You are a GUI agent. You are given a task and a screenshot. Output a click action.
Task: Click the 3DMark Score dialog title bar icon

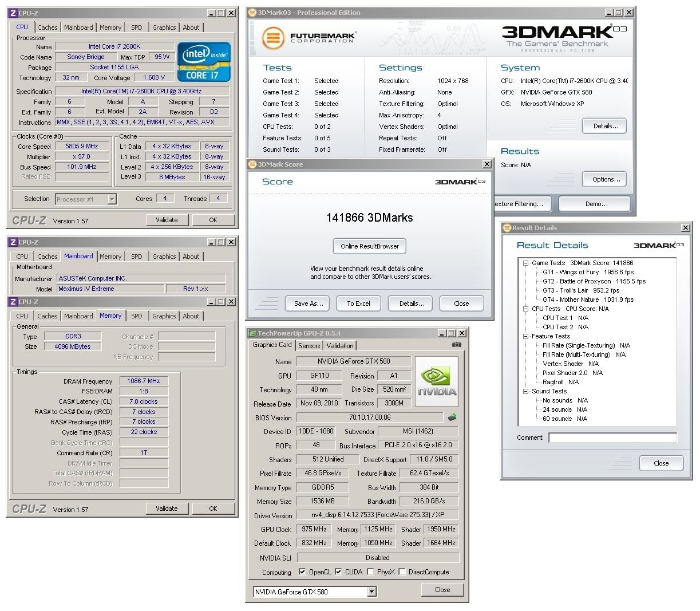click(252, 164)
